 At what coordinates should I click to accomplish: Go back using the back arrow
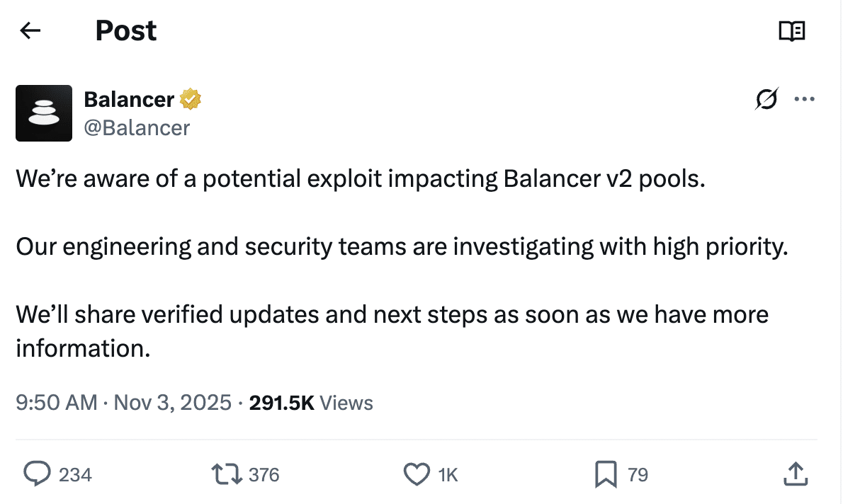tap(30, 31)
